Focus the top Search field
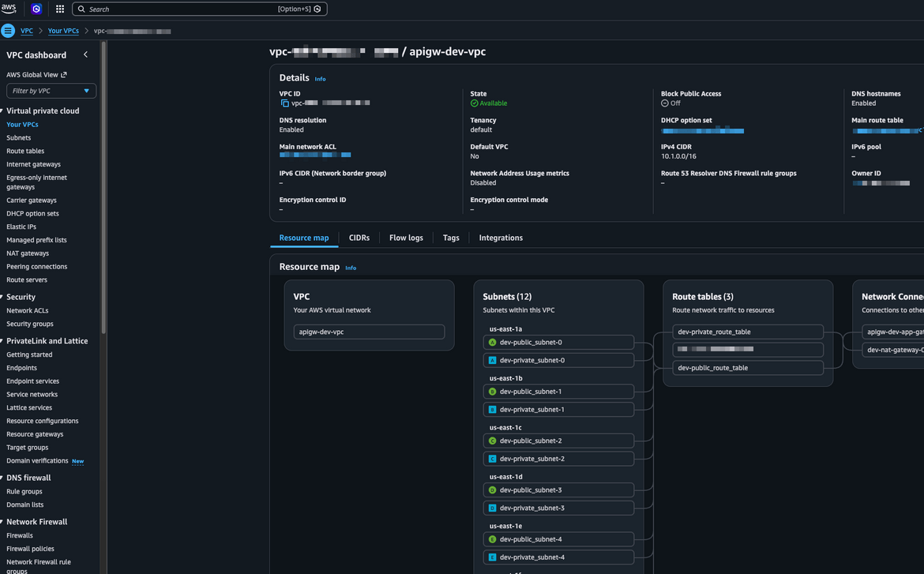Image resolution: width=924 pixels, height=574 pixels. click(x=199, y=9)
